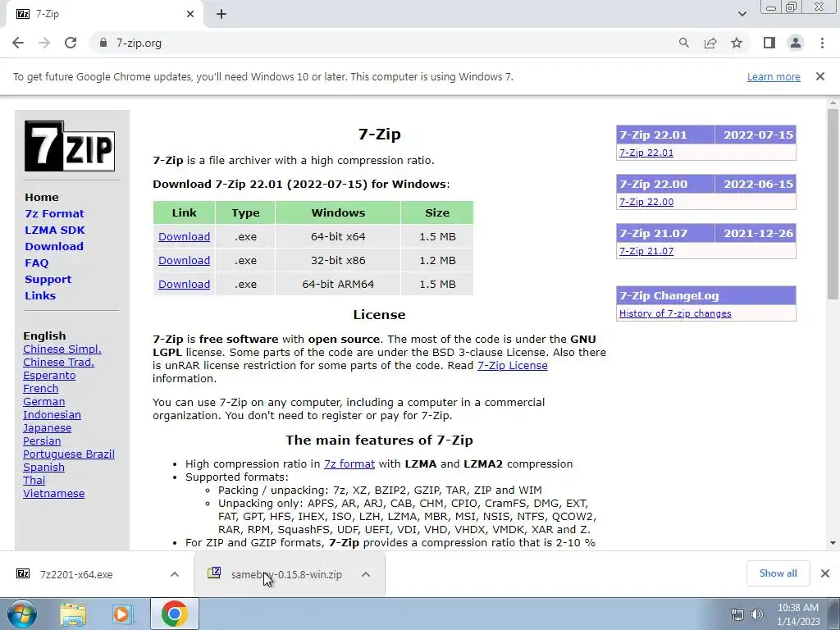Image resolution: width=840 pixels, height=630 pixels.
Task: Open the FAQ page
Action: (36, 263)
